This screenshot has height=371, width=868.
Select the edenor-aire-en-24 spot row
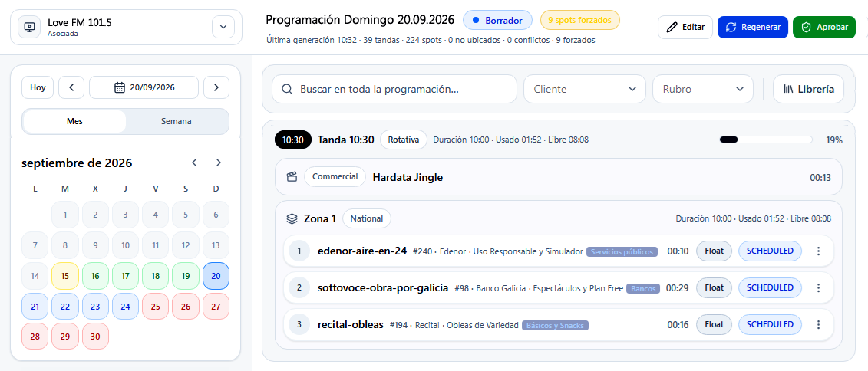click(x=559, y=251)
